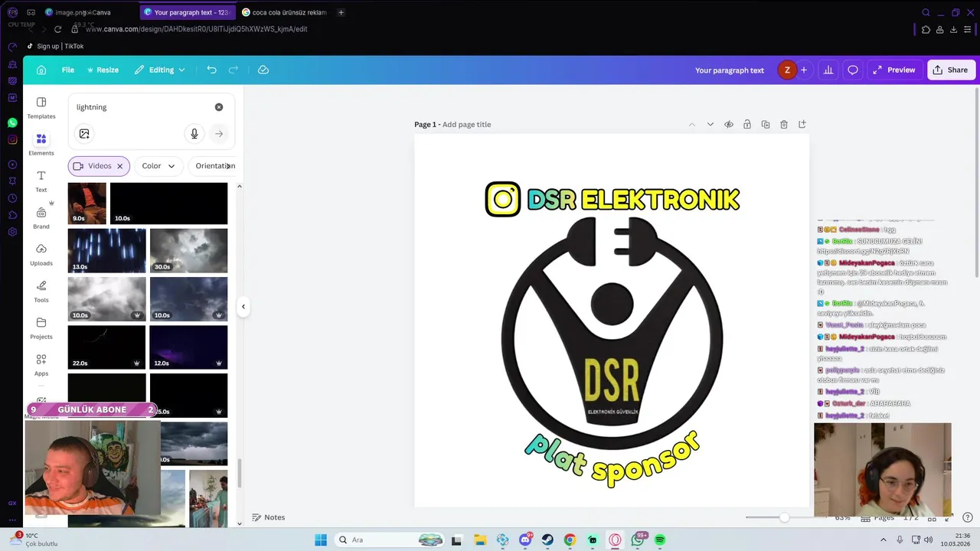Select the Text tool in sidebar
The width and height of the screenshot is (980, 551).
click(x=41, y=181)
